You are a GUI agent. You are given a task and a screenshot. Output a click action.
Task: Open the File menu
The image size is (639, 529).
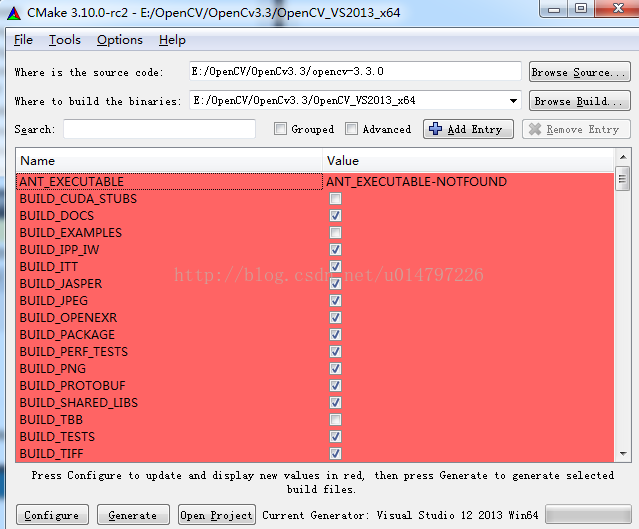pos(23,40)
